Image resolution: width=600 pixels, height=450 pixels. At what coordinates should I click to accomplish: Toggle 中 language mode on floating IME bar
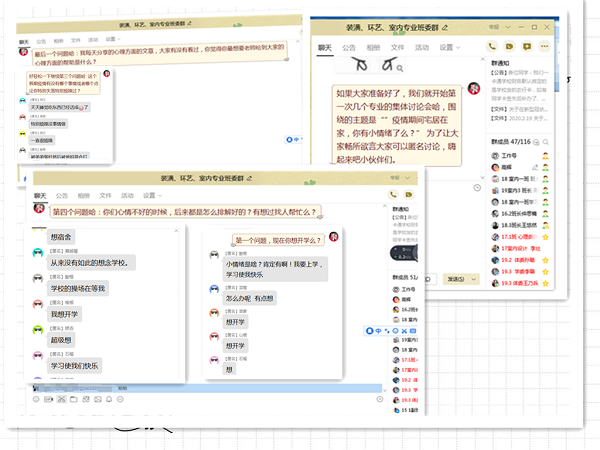(x=378, y=331)
